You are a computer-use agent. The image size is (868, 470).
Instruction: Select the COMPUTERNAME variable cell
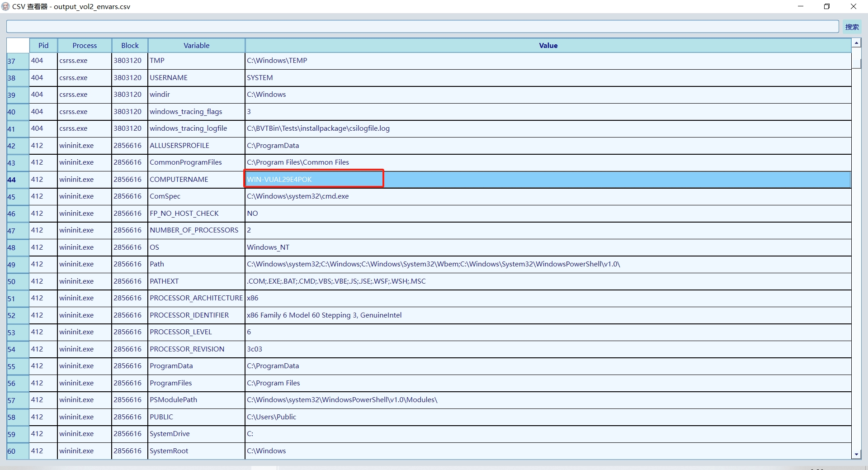196,180
